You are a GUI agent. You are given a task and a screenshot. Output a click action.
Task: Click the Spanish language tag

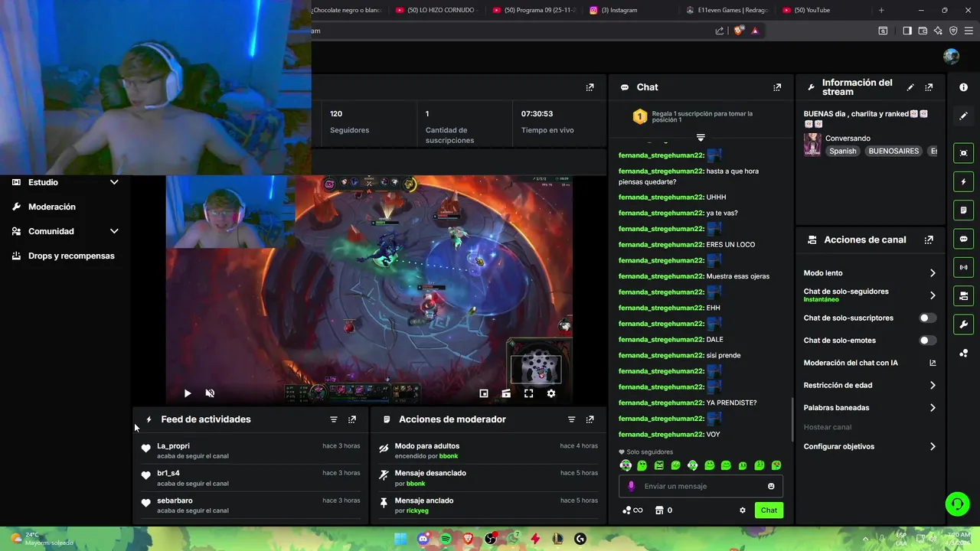(x=842, y=152)
